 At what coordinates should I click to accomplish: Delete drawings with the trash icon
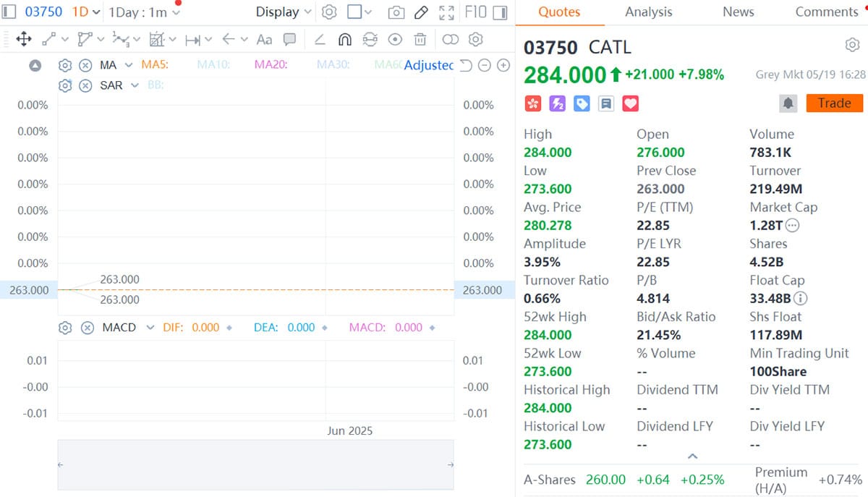(420, 39)
